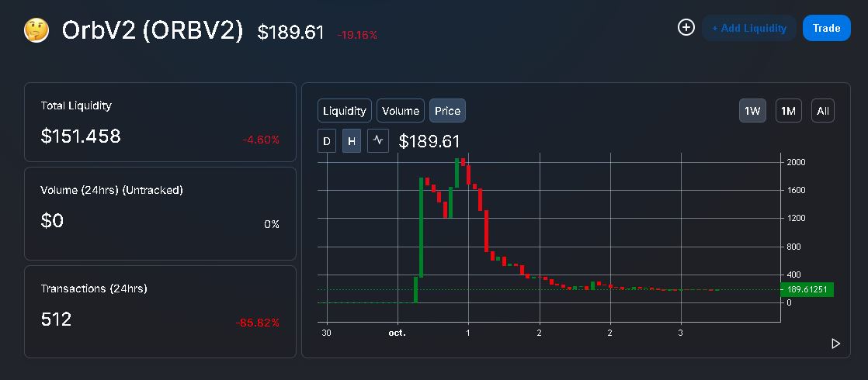Viewport: 868px width, 380px height.
Task: Show the Price chart
Action: (x=447, y=111)
